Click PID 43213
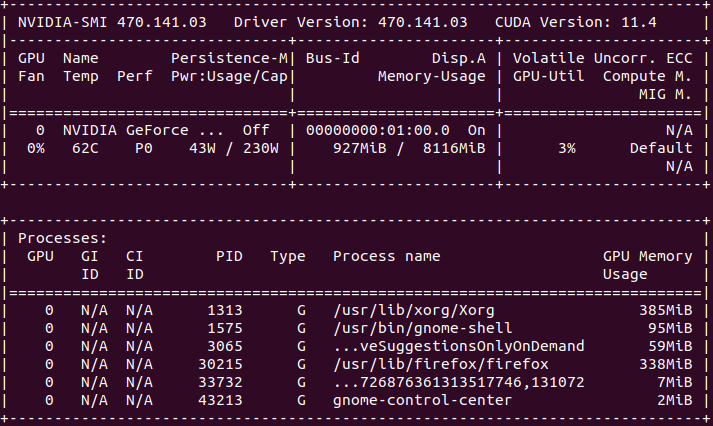 click(220, 401)
